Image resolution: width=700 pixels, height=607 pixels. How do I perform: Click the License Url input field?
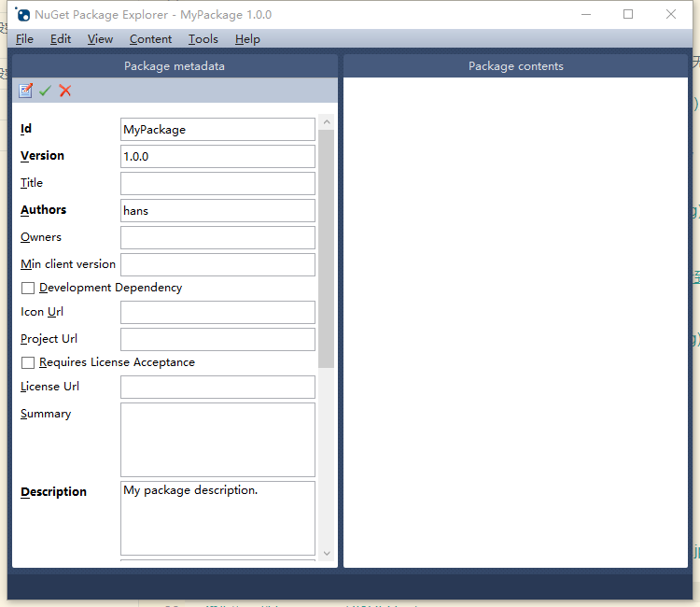217,387
